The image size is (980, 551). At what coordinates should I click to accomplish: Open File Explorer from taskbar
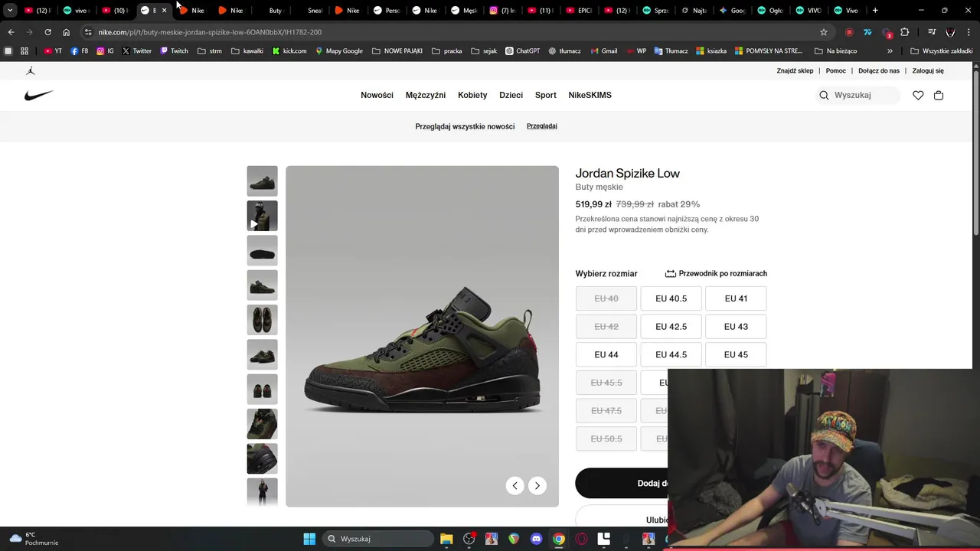pyautogui.click(x=446, y=539)
